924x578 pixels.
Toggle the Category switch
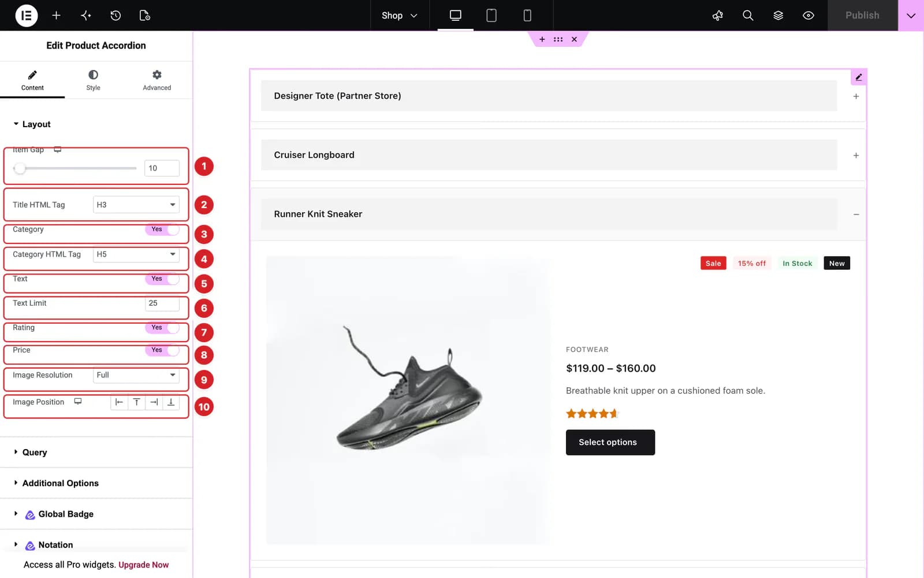pyautogui.click(x=162, y=229)
